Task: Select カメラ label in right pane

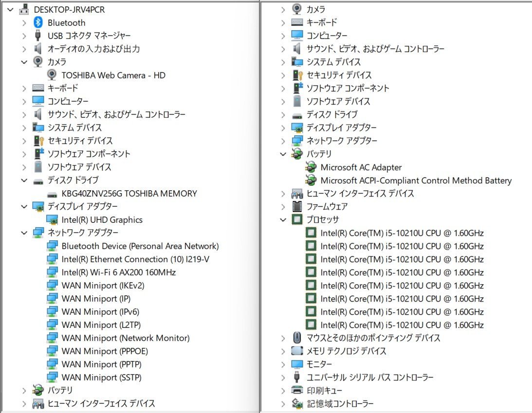Action: tap(316, 10)
